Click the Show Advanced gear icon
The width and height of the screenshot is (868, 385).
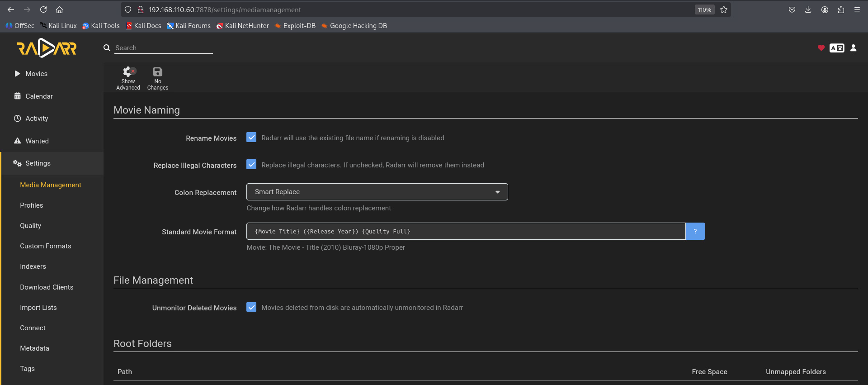coord(128,72)
